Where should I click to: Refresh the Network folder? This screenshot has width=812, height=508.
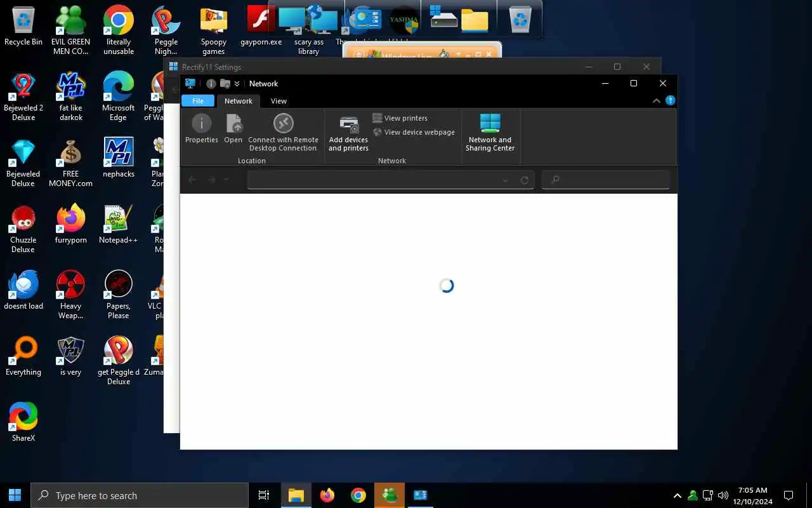point(525,180)
